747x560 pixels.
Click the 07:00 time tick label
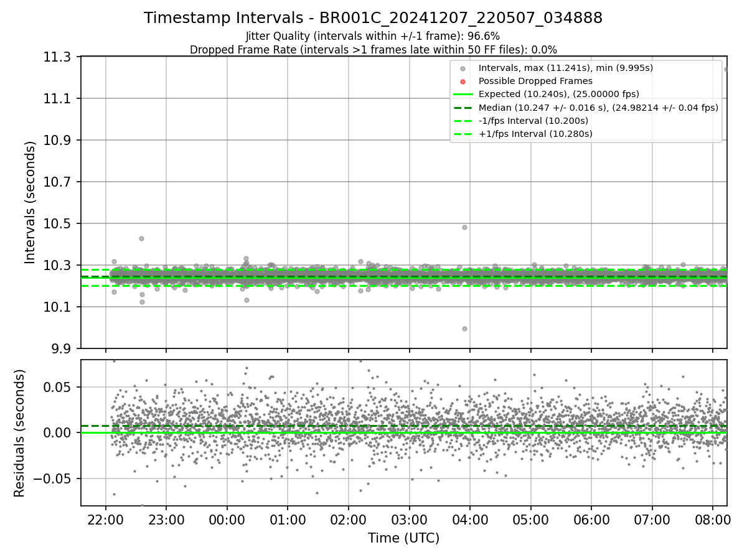tap(652, 520)
